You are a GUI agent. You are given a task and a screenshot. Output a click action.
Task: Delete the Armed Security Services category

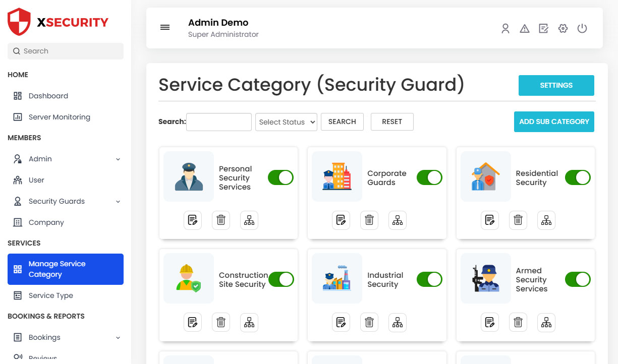click(x=518, y=323)
